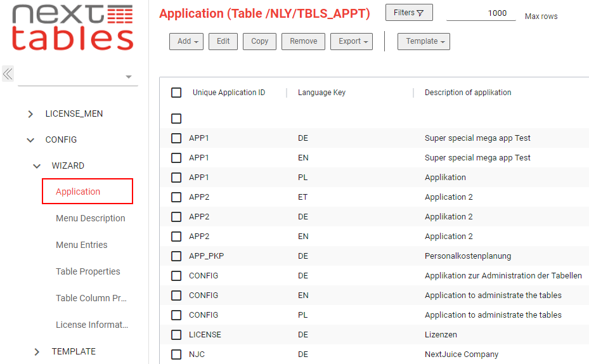The height and width of the screenshot is (364, 589).
Task: Click the TEMPLATE tree label
Action: [74, 351]
